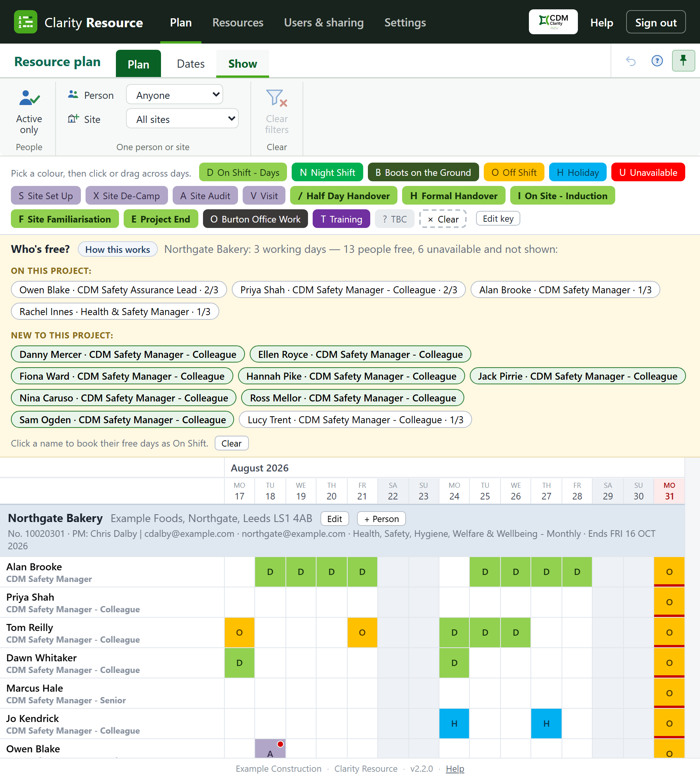Click Edit for Northgate Bakery
Viewport: 700px width, 778px height.
coord(335,519)
